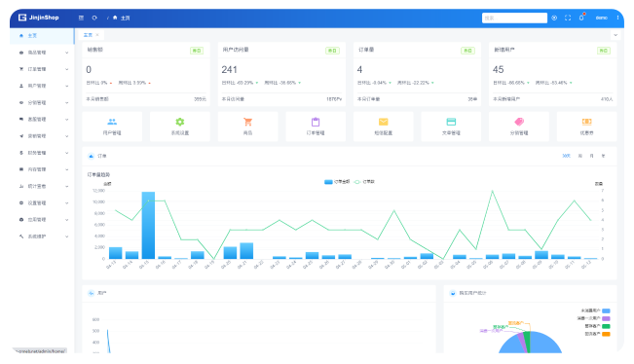This screenshot has width=634, height=364.
Task: Open the purple clipboard order management shortcut
Action: (x=316, y=127)
